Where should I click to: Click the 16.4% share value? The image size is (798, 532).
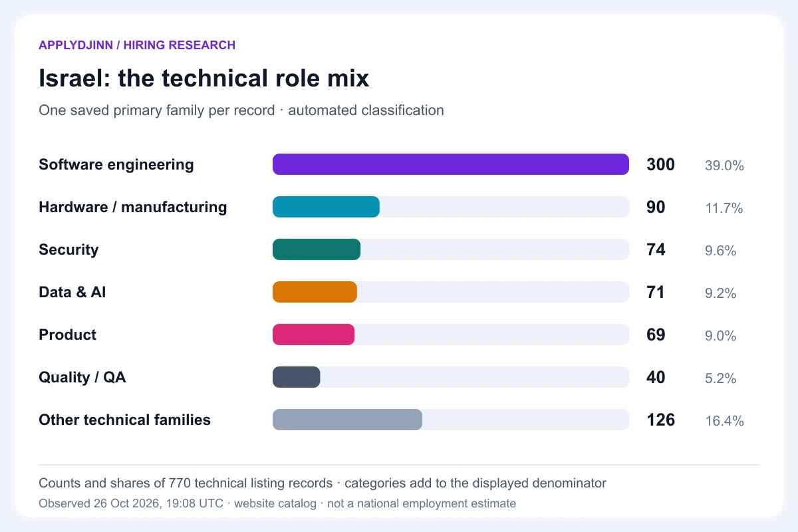coord(724,421)
